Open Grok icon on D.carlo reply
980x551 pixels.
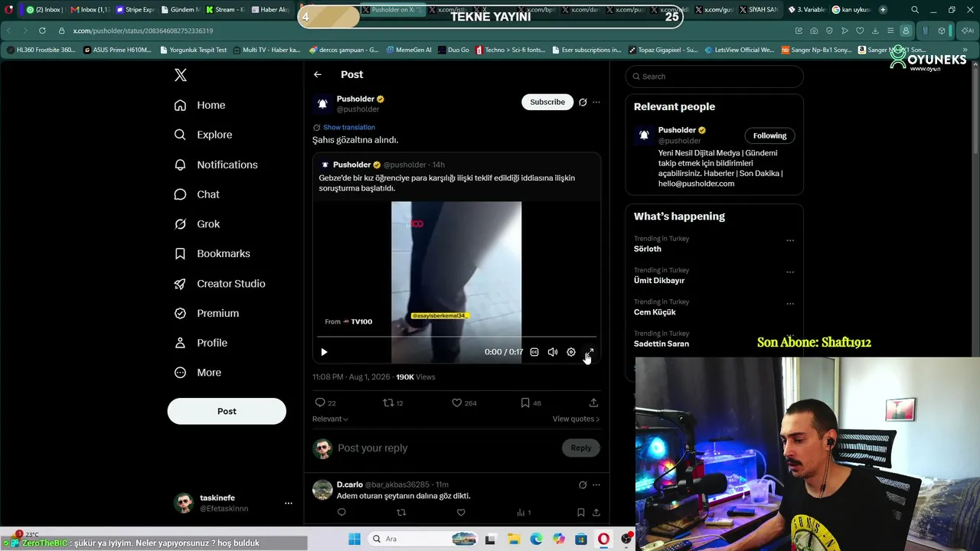(583, 484)
